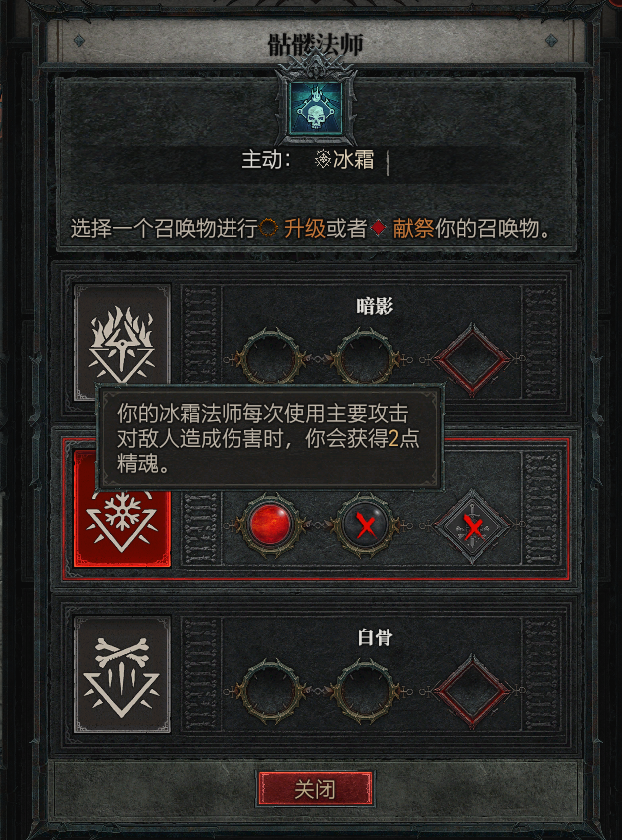The image size is (622, 840).
Task: Select the Shadow (暗影) mage flame icon
Action: click(122, 343)
